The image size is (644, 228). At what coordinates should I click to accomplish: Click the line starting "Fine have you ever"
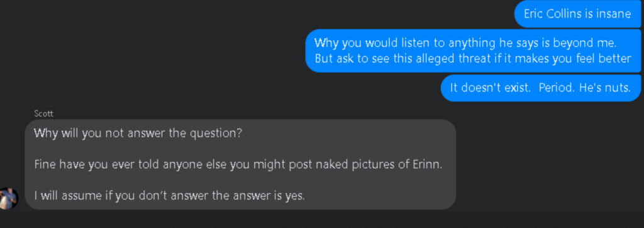click(238, 164)
